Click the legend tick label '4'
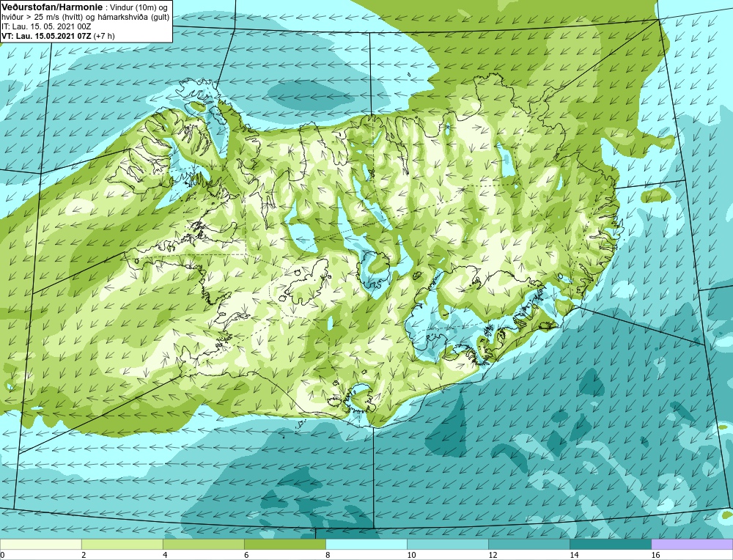733x560 pixels. click(165, 555)
